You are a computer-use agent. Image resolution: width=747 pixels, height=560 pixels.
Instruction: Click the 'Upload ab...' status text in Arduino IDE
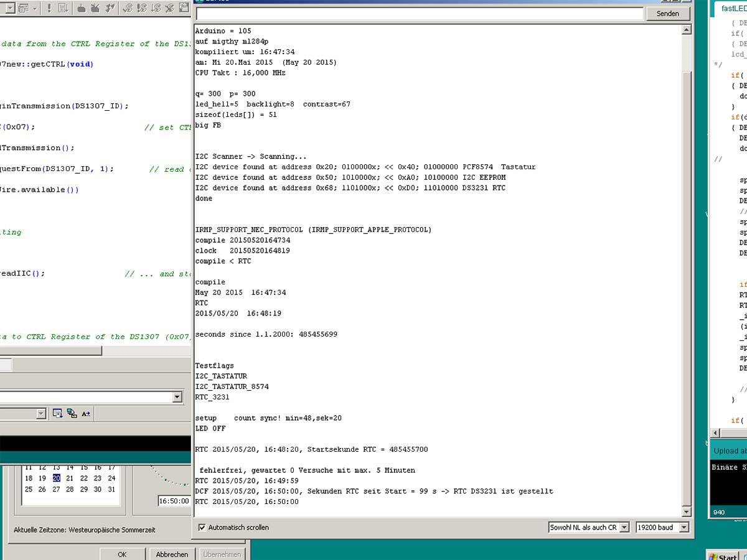tap(730, 450)
